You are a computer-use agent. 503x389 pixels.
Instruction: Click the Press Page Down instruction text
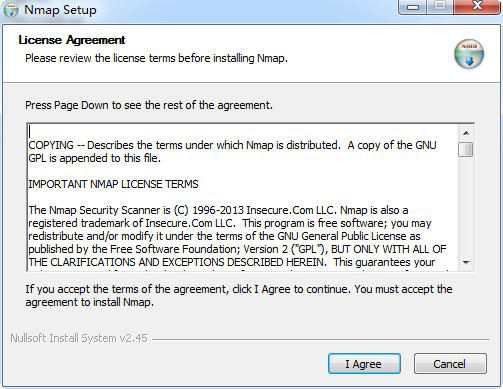149,105
